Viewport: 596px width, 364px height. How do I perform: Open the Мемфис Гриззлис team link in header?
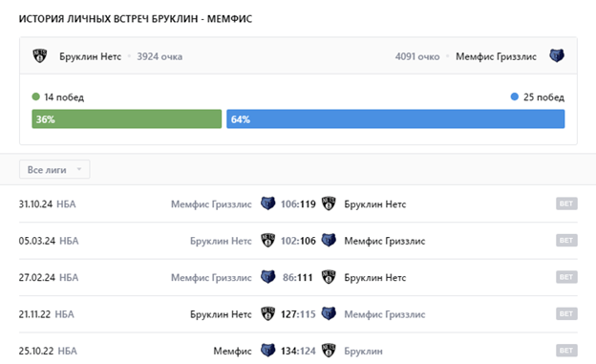[496, 56]
